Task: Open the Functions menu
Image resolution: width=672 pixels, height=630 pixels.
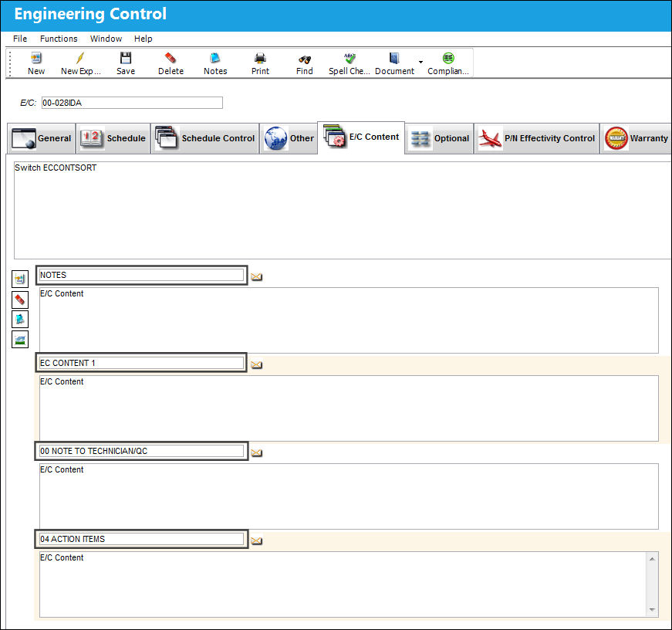Action: tap(59, 39)
